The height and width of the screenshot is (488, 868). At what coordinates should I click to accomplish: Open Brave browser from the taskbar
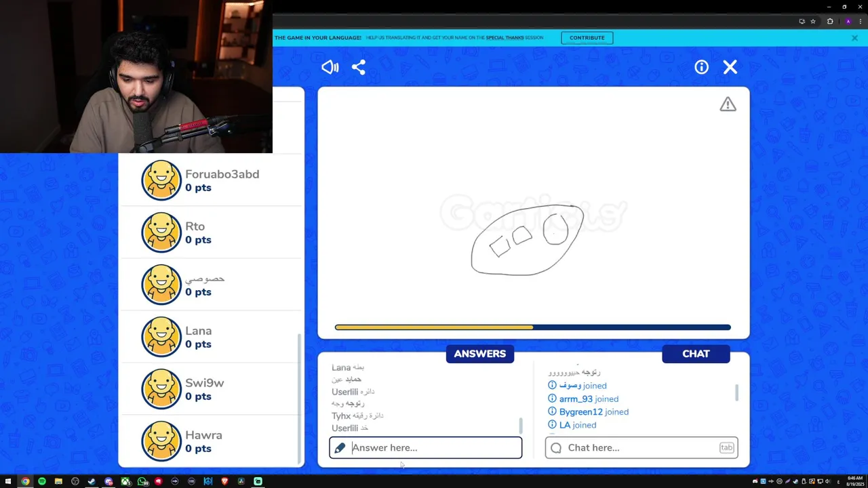click(224, 481)
